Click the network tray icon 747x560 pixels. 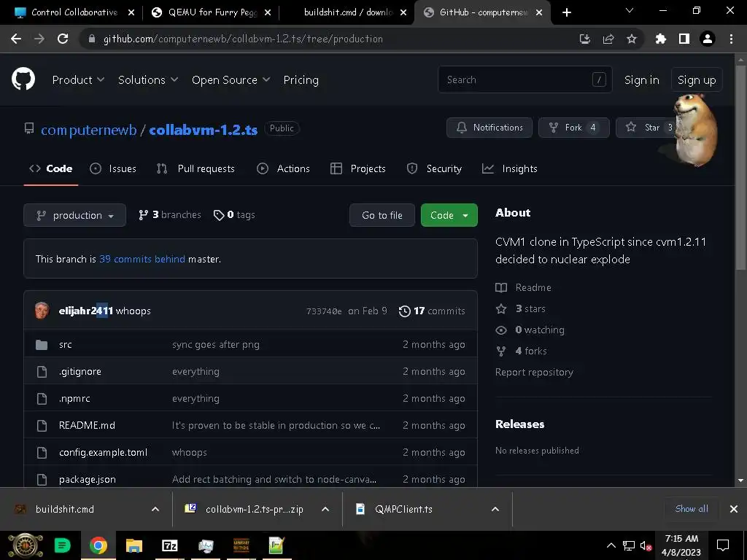(x=628, y=545)
